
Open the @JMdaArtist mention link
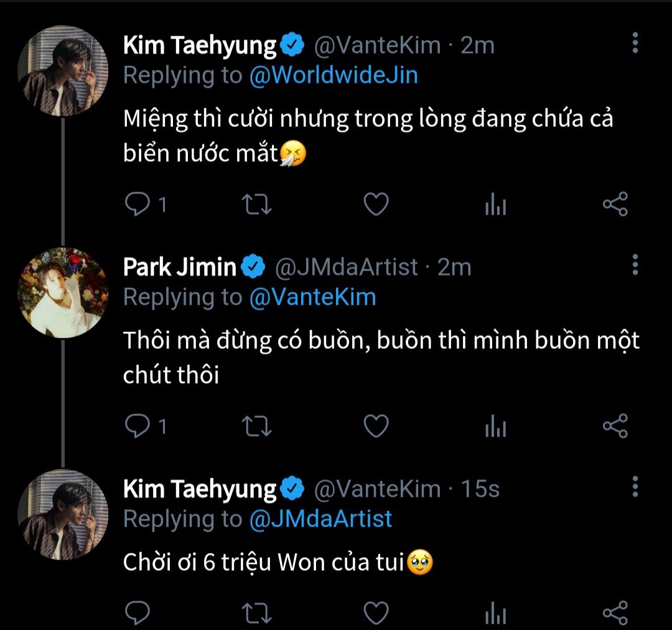point(320,519)
